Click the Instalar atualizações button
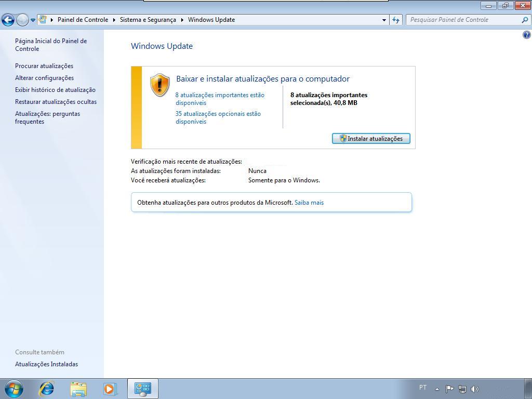Image resolution: width=532 pixels, height=399 pixels. coord(371,138)
